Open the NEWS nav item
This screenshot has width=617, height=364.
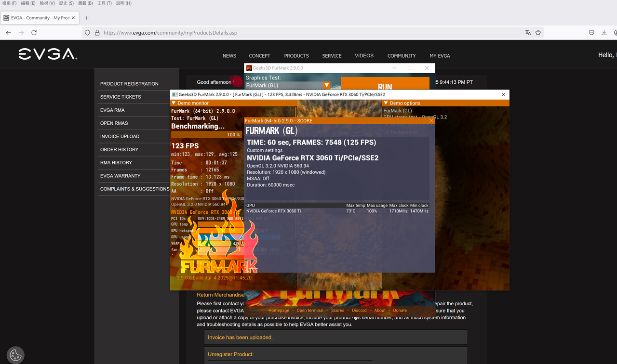tap(229, 56)
